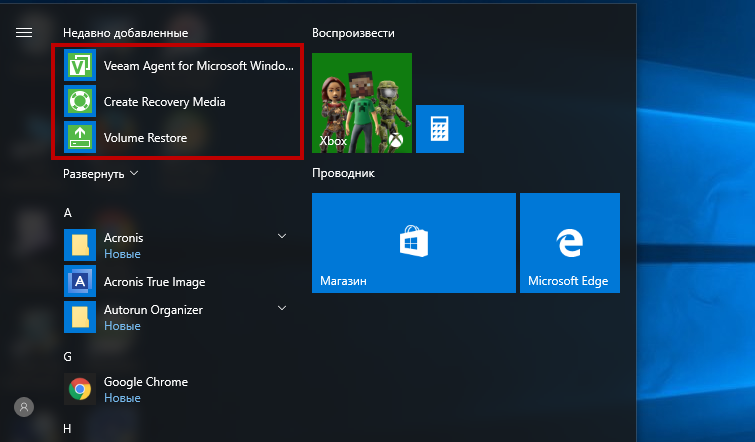Click the Acronis True Image icon
Image resolution: width=755 pixels, height=442 pixels.
80,281
